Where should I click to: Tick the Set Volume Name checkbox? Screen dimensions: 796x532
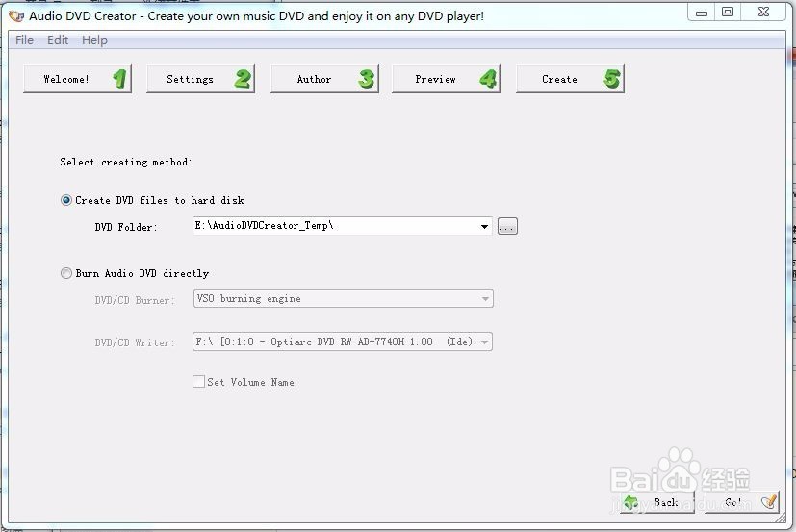[x=198, y=382]
